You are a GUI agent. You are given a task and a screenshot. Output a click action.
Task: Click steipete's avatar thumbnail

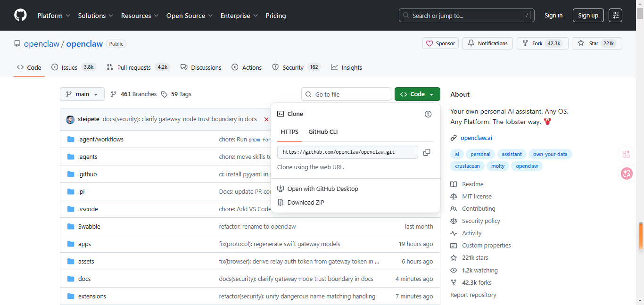click(70, 119)
